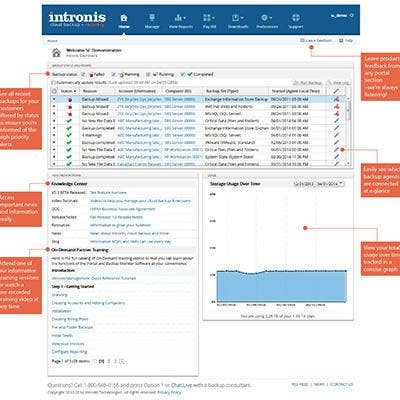
Task: Click the Run Backup button
Action: [x=308, y=82]
